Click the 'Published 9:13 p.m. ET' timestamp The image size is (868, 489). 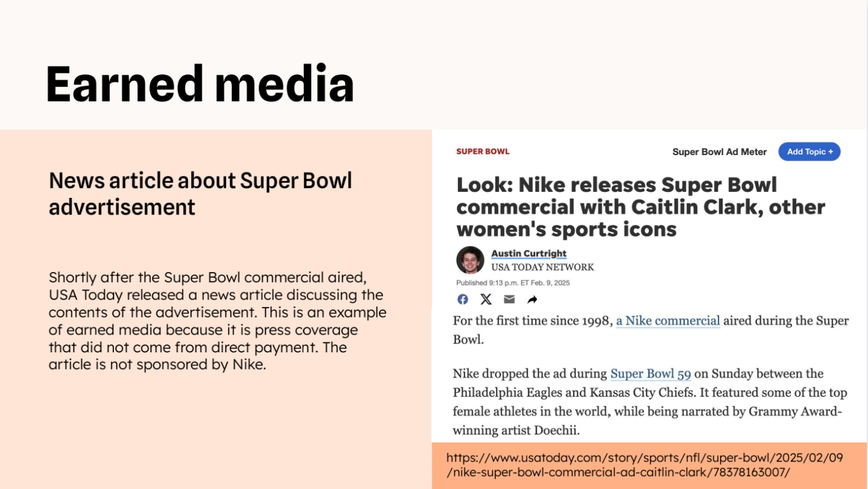pos(513,283)
